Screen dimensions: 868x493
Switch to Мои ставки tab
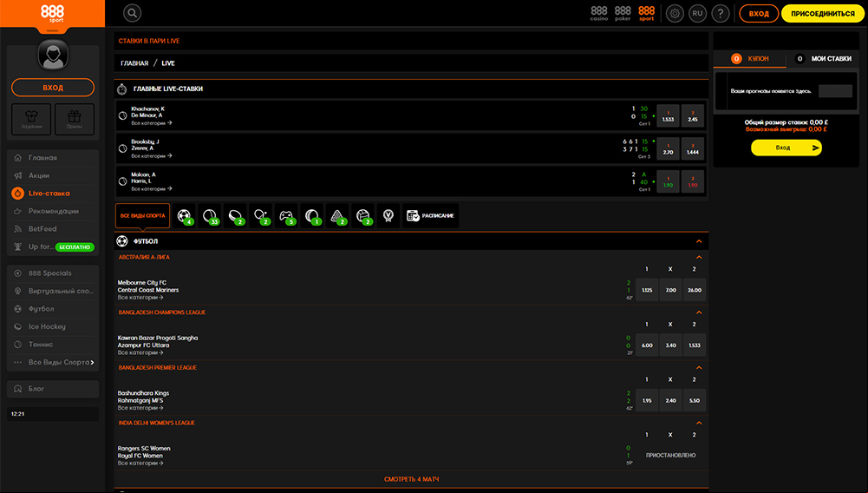(823, 59)
